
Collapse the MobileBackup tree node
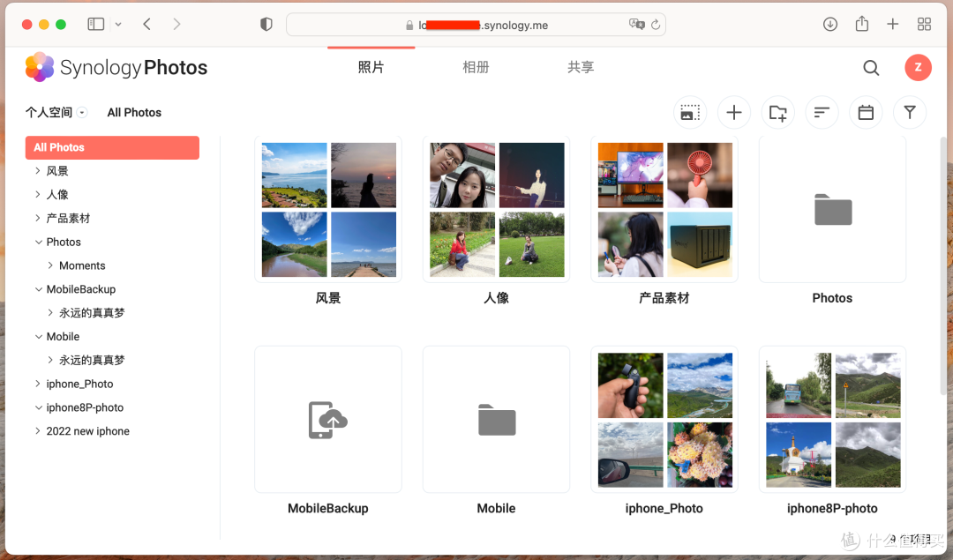tap(38, 289)
